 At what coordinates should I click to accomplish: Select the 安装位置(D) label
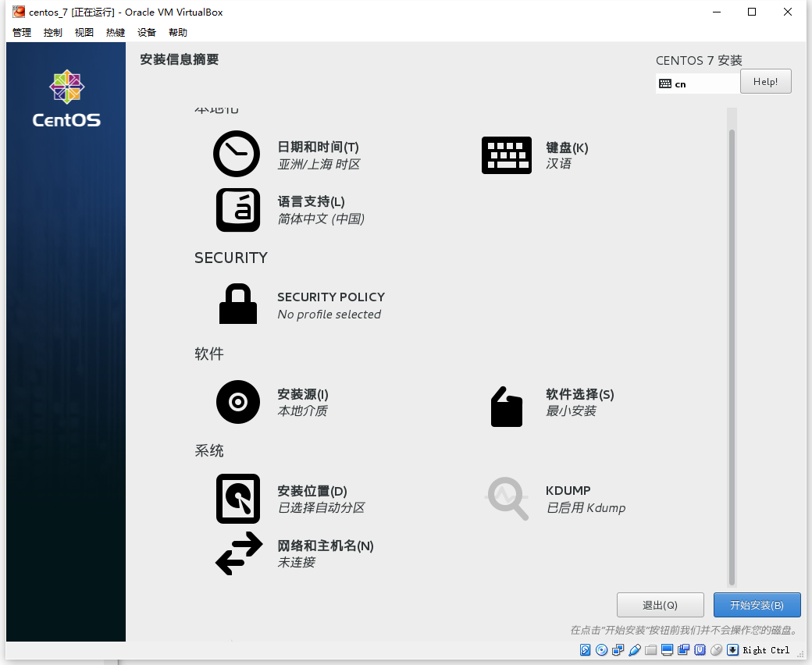click(312, 491)
